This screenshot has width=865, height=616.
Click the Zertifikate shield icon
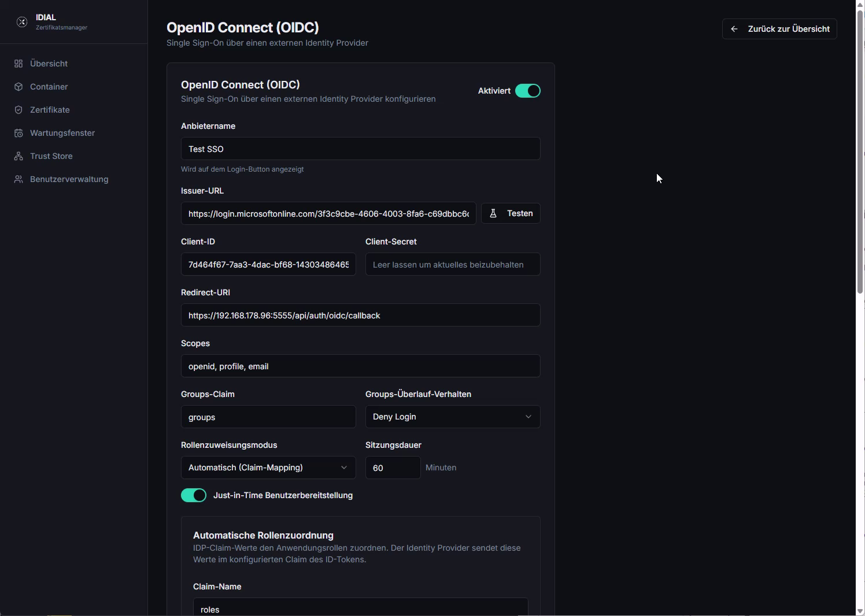coord(19,110)
